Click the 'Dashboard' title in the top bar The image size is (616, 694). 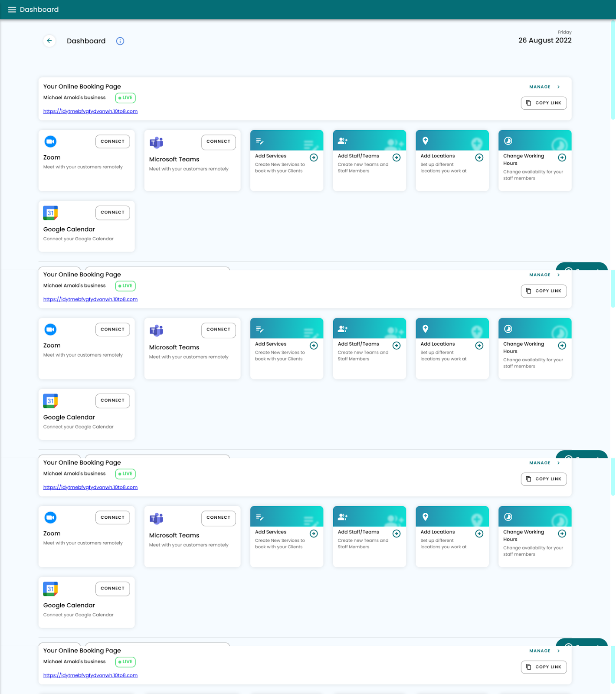click(39, 10)
